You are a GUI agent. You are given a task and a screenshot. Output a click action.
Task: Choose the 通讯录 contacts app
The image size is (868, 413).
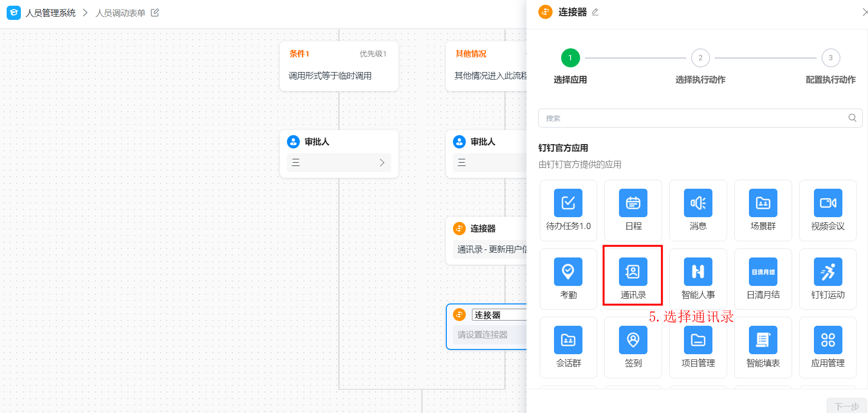click(x=633, y=279)
